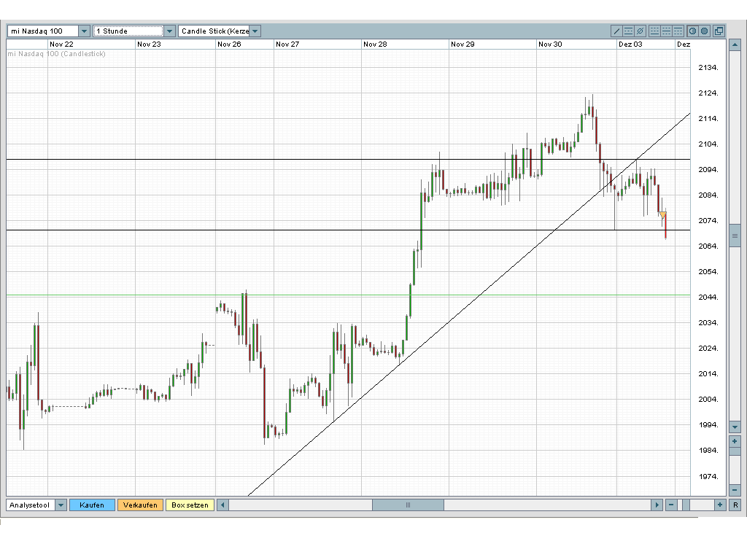Click the Verkaufen button
The width and height of the screenshot is (747, 560).
click(140, 505)
